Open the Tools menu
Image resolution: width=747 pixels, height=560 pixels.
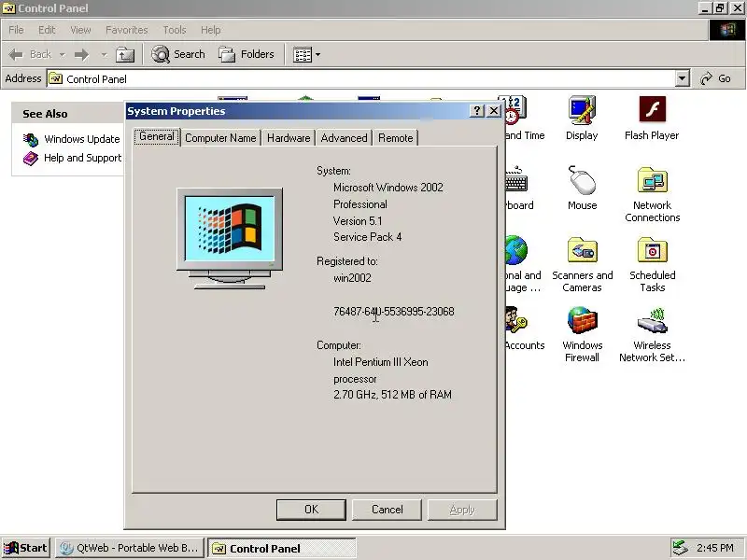(175, 30)
